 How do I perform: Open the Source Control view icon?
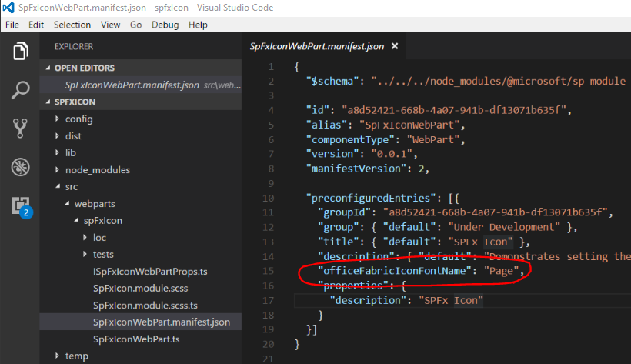tap(20, 128)
